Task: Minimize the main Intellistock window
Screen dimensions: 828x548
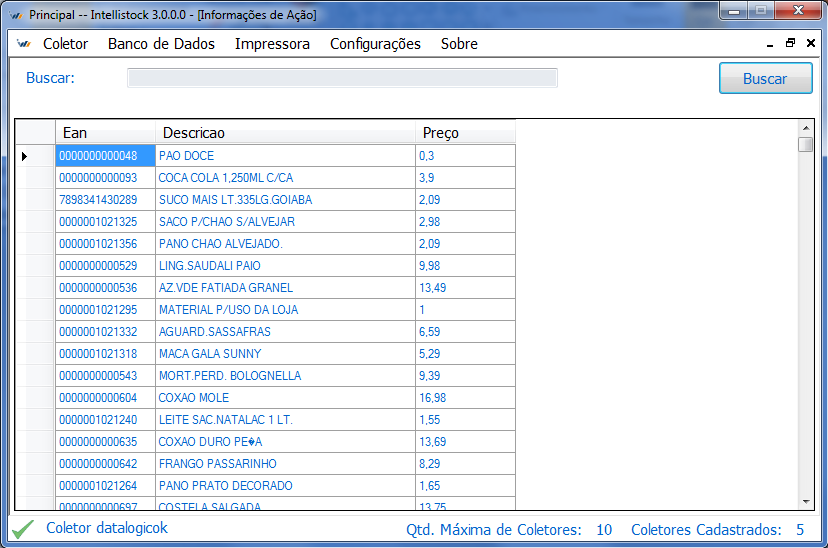Action: click(x=733, y=11)
